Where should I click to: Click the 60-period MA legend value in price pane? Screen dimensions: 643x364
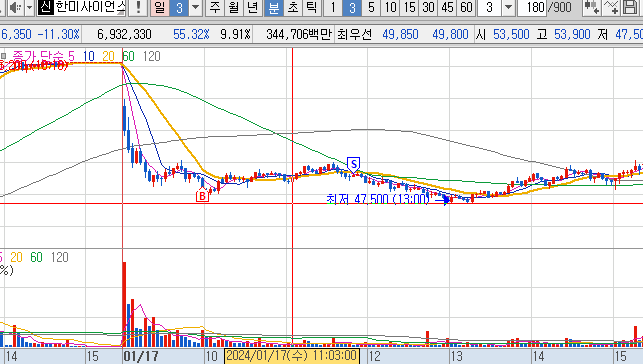coord(128,56)
